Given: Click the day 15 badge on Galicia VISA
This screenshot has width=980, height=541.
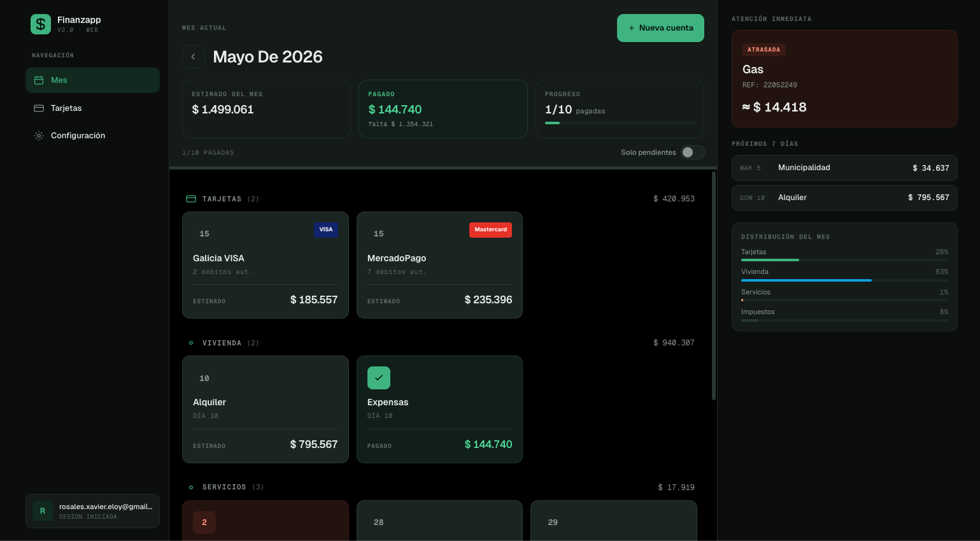Looking at the screenshot, I should [x=204, y=234].
